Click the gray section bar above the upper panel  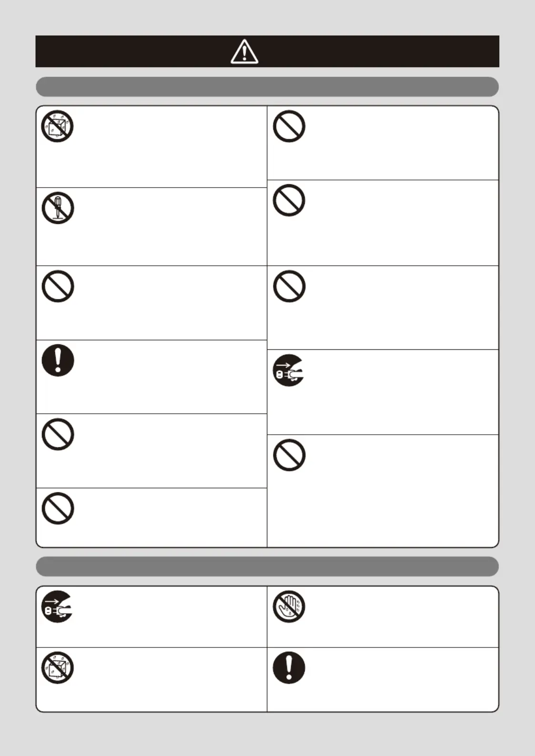tap(267, 87)
